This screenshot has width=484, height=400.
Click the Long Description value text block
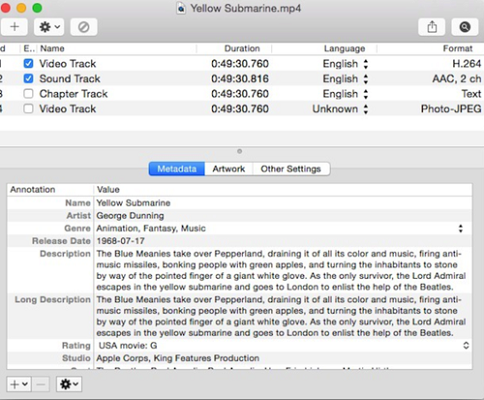pos(281,316)
